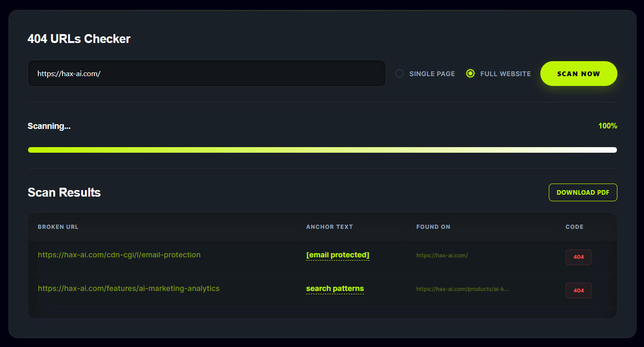Viewport: 644px width, 347px height.
Task: Open the broken email-protection URL link
Action: 119,255
